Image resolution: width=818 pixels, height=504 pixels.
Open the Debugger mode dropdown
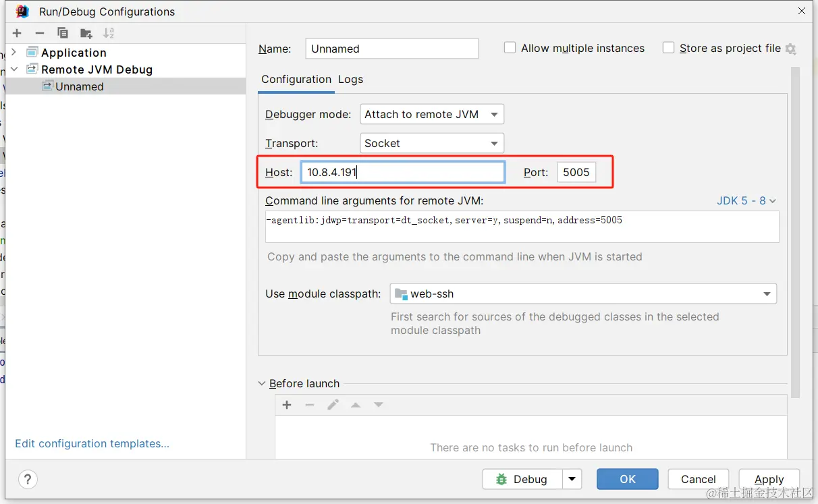[432, 114]
